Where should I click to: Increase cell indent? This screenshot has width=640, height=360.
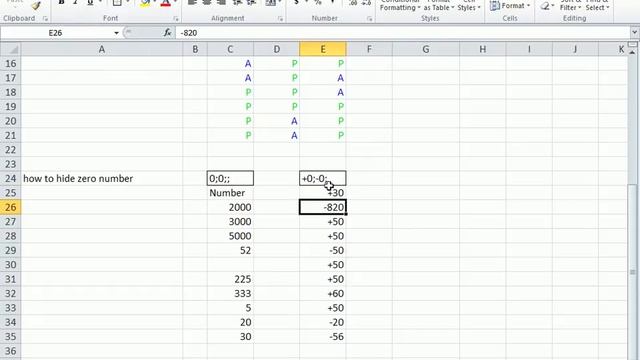(x=251, y=3)
